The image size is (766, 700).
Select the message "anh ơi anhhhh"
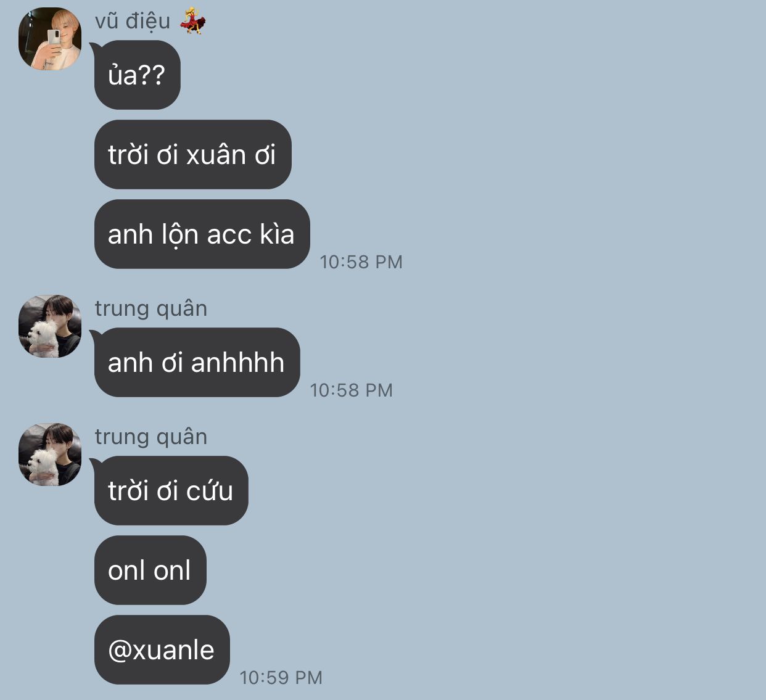pos(197,362)
